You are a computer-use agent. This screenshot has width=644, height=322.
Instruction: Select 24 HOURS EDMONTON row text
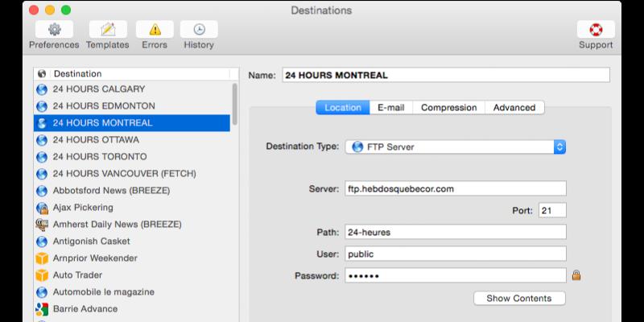point(104,106)
